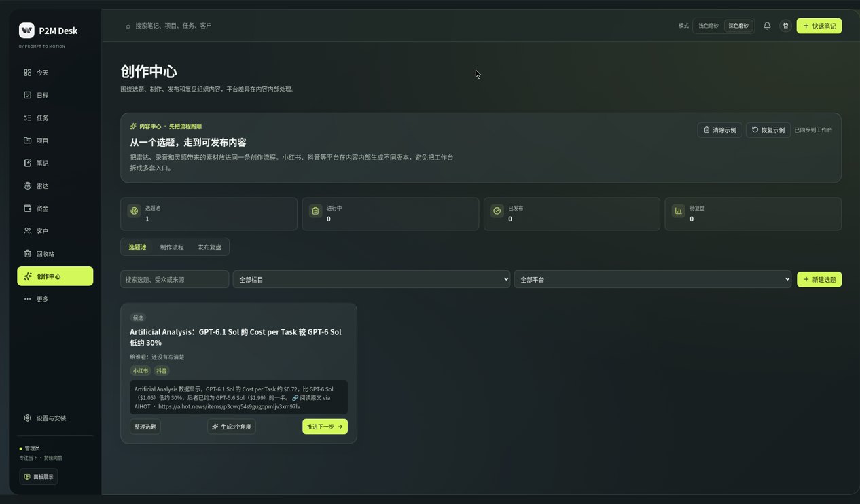Switch to the 制作流程 tab
The height and width of the screenshot is (504, 860).
(x=172, y=247)
